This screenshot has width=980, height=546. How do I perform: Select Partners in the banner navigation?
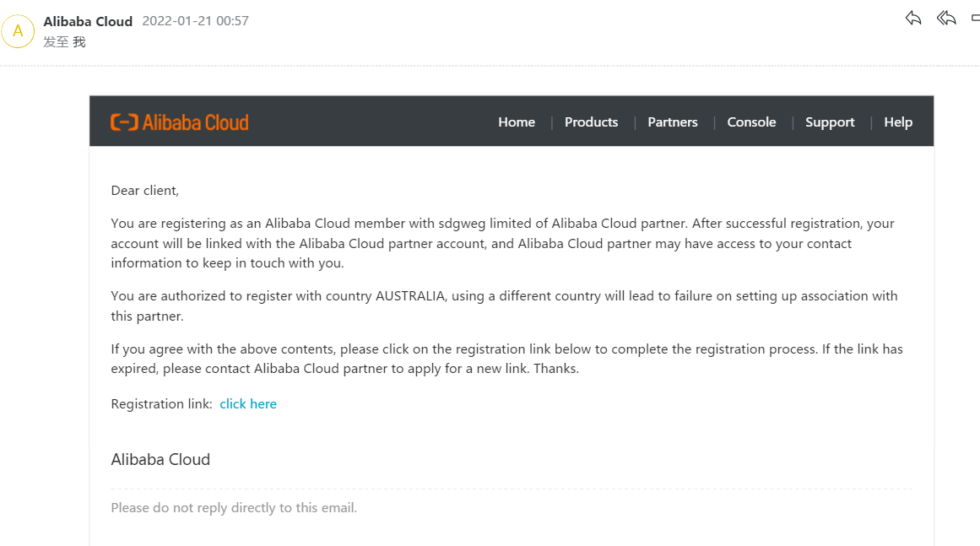pyautogui.click(x=673, y=122)
